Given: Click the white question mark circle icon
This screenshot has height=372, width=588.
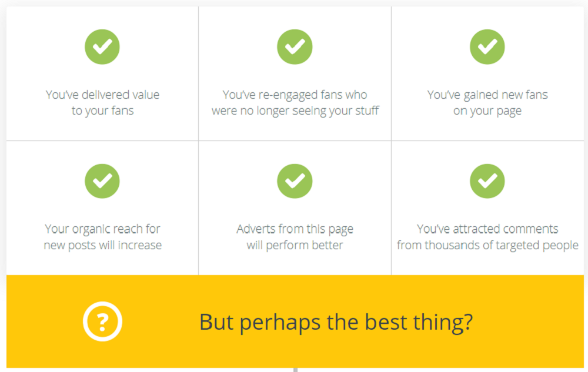Looking at the screenshot, I should pos(102,321).
